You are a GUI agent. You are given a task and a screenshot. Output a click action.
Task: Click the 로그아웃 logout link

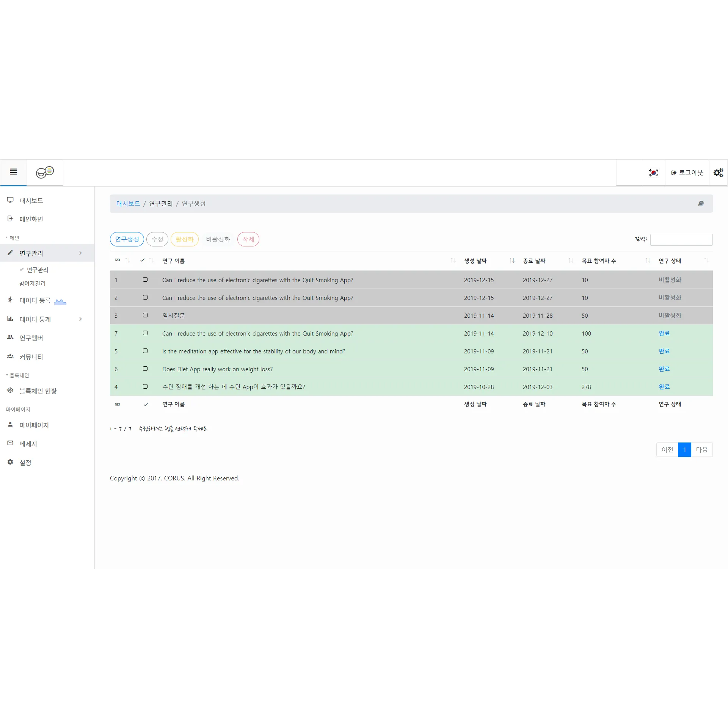point(687,173)
